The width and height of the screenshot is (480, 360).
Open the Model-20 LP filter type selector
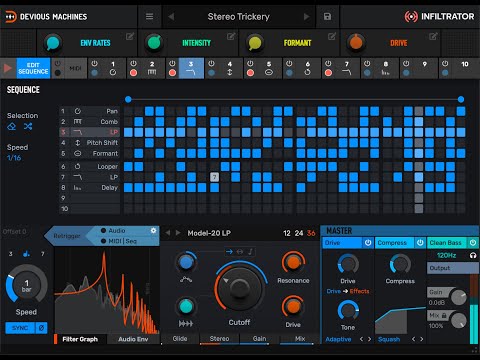click(x=209, y=233)
